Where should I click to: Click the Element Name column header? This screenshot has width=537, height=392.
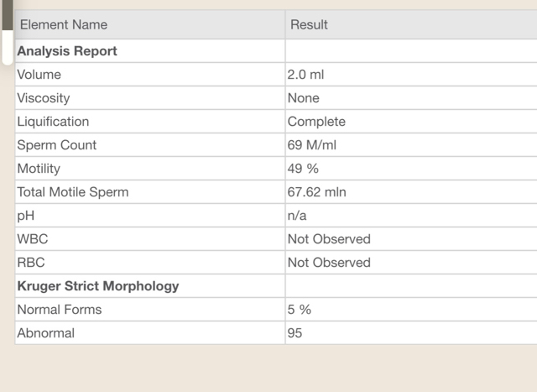(64, 24)
